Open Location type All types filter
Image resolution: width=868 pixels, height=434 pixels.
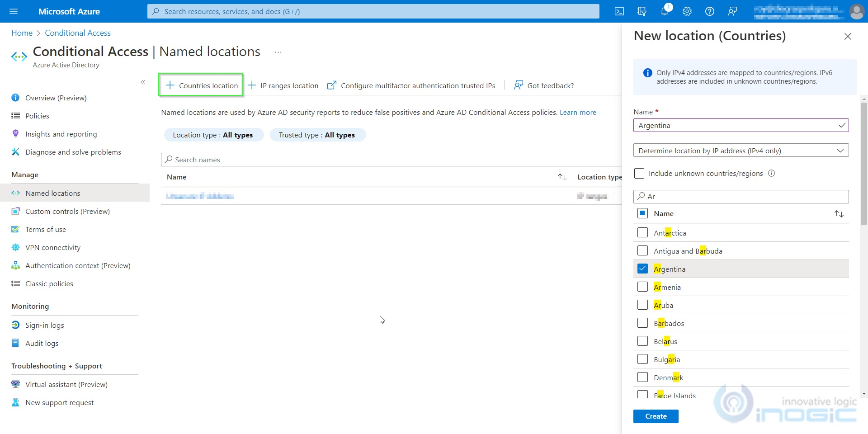point(213,135)
